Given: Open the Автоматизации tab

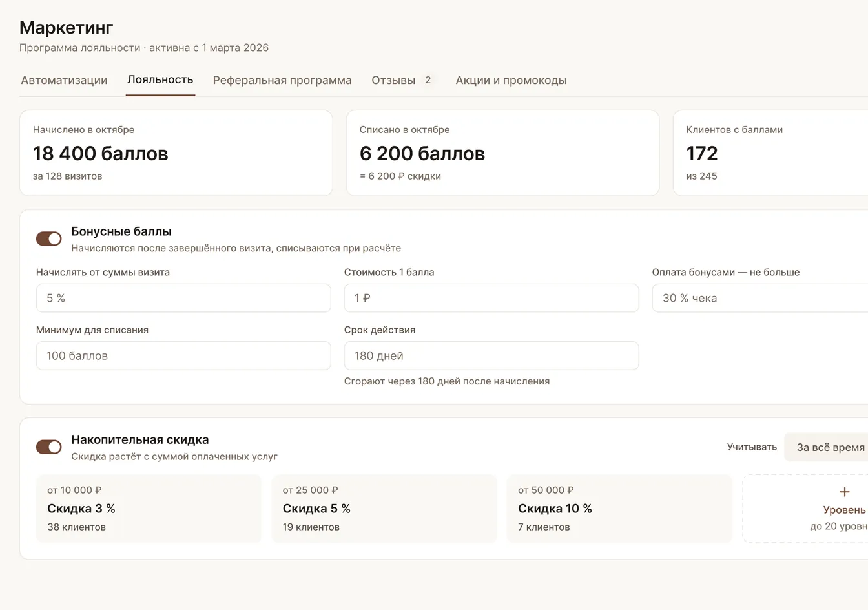Looking at the screenshot, I should point(64,80).
